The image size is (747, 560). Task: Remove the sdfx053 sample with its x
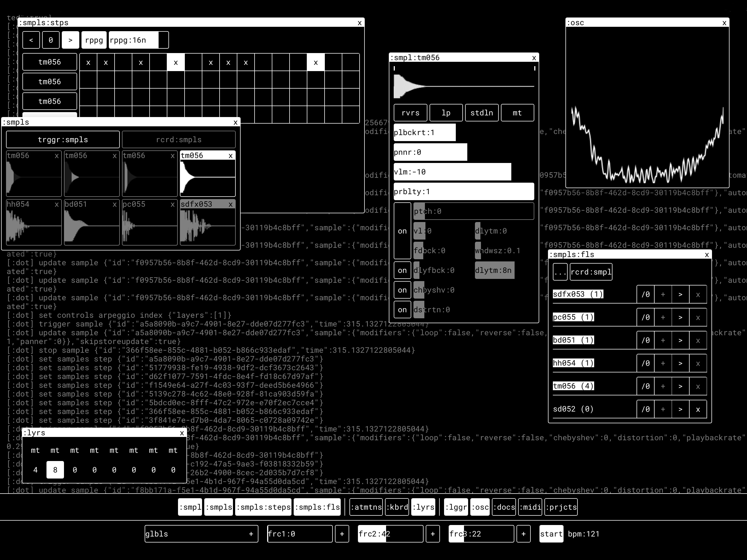231,204
